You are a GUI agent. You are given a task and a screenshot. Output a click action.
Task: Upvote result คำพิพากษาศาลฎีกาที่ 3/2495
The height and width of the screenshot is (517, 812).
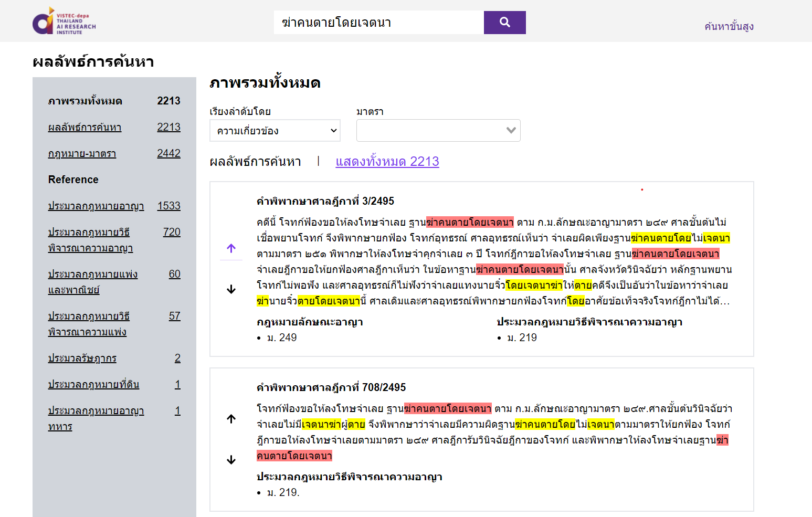[x=231, y=248]
